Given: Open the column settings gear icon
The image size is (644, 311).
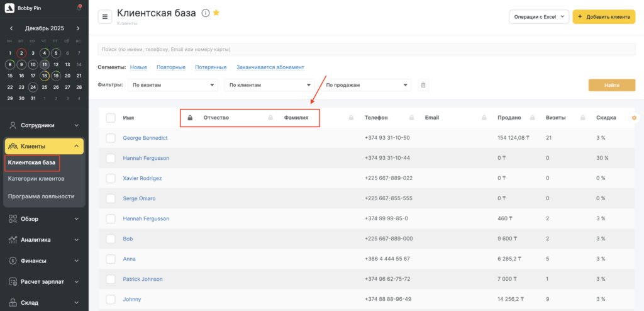Looking at the screenshot, I should 633,118.
